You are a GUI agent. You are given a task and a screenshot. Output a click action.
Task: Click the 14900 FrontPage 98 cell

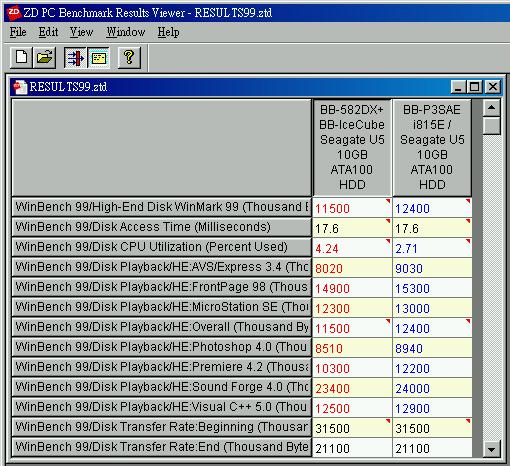(x=352, y=288)
